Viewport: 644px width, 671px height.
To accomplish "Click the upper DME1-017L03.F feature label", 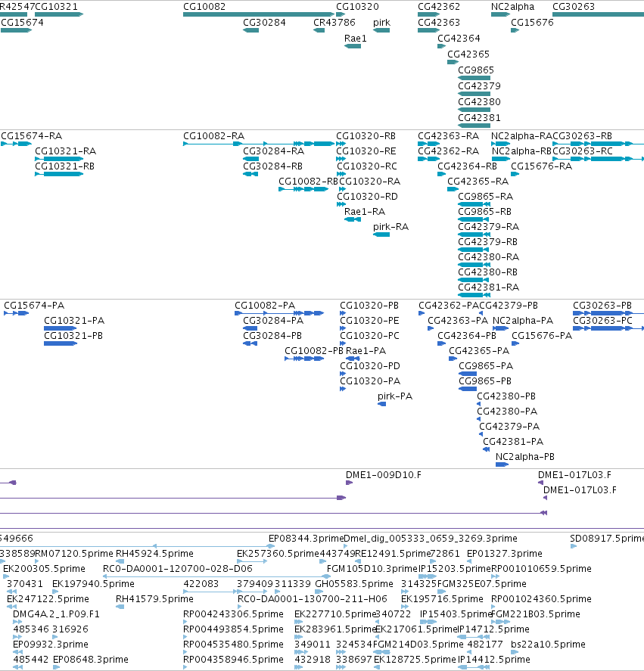I will 574,475.
